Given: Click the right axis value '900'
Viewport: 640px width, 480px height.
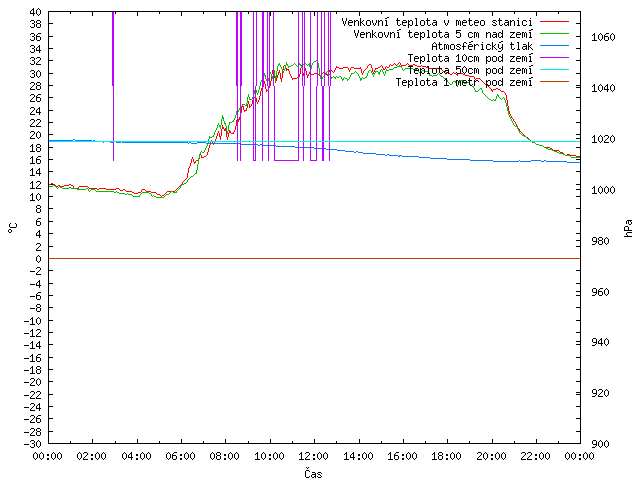Looking at the screenshot, I should tap(600, 444).
